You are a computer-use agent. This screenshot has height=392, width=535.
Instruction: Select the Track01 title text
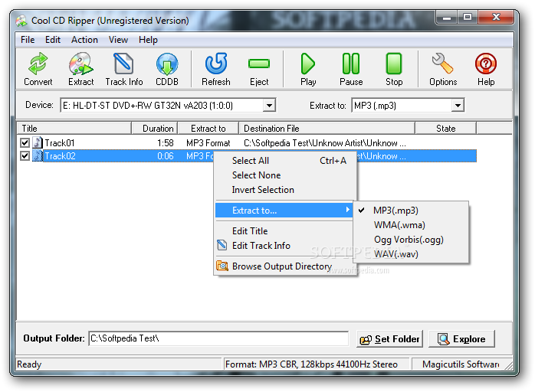point(60,143)
